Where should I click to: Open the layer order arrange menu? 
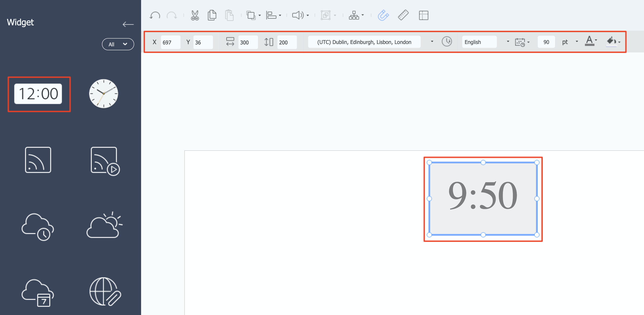click(x=253, y=16)
